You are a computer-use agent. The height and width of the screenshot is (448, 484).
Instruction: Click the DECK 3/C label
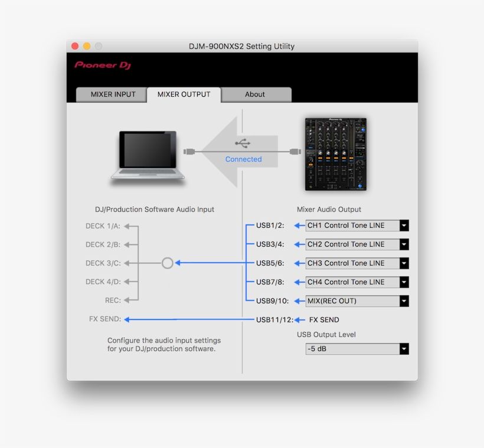103,263
